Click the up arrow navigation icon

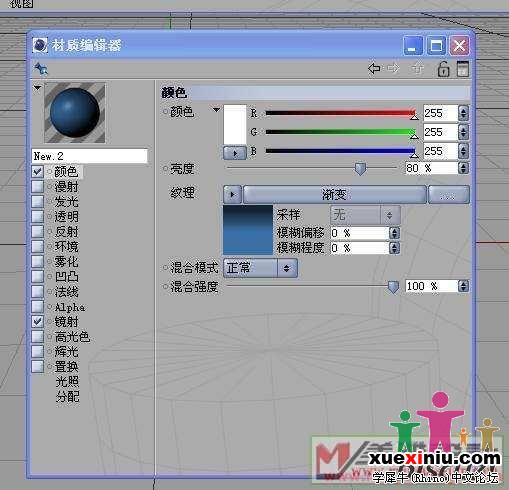tap(417, 69)
